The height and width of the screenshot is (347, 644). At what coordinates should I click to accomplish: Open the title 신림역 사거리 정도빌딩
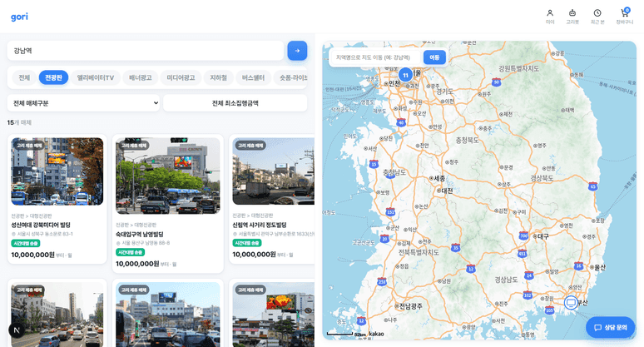(260, 225)
